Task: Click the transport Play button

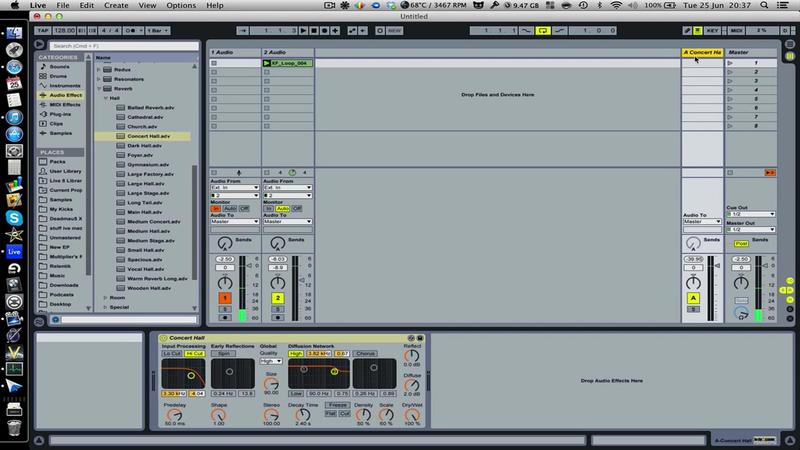Action: pyautogui.click(x=304, y=31)
